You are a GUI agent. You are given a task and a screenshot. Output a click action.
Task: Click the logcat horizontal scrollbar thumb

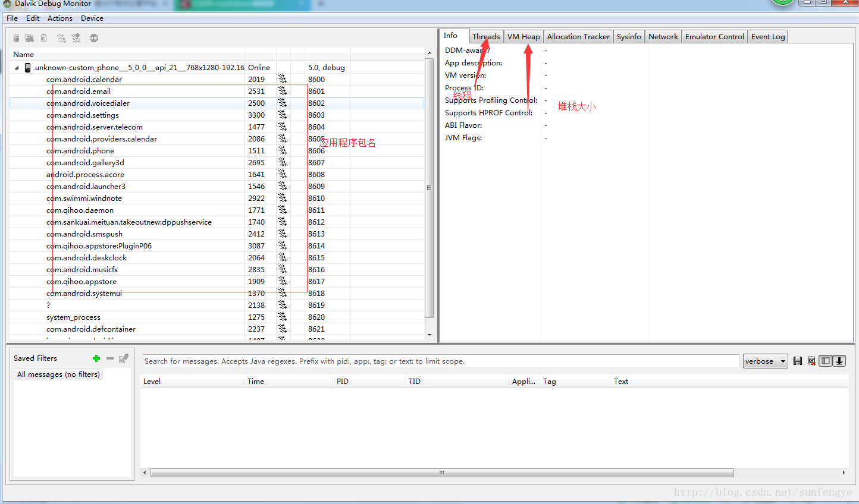click(x=442, y=473)
